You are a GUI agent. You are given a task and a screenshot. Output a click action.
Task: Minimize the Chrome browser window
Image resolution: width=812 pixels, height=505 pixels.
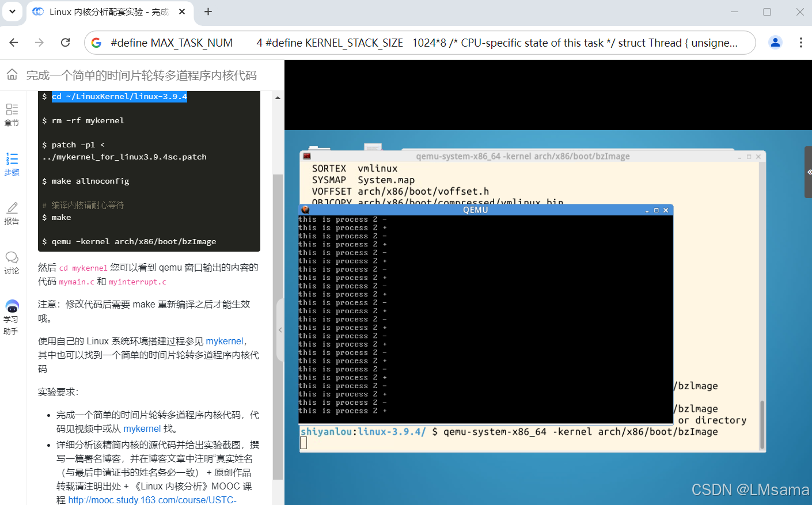coord(734,12)
